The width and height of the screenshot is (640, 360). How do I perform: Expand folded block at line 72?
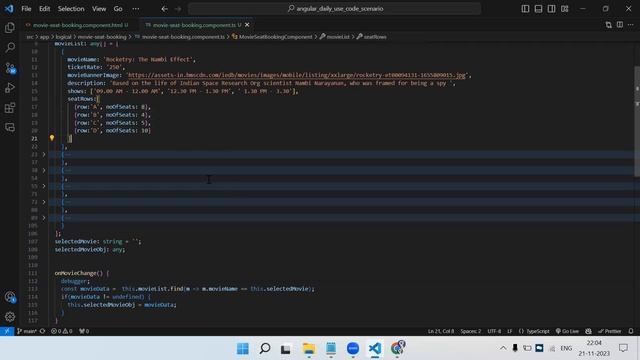click(44, 202)
